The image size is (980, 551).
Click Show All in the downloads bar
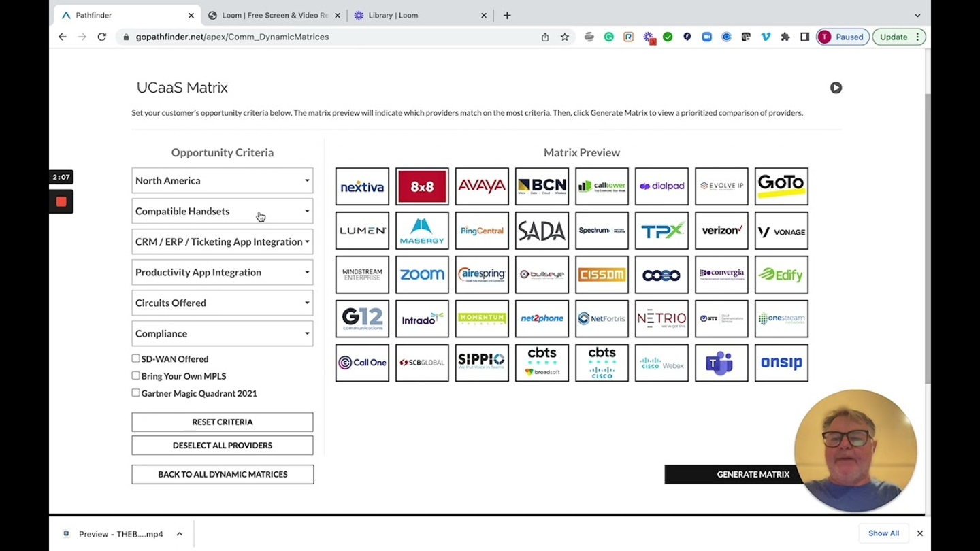point(883,533)
